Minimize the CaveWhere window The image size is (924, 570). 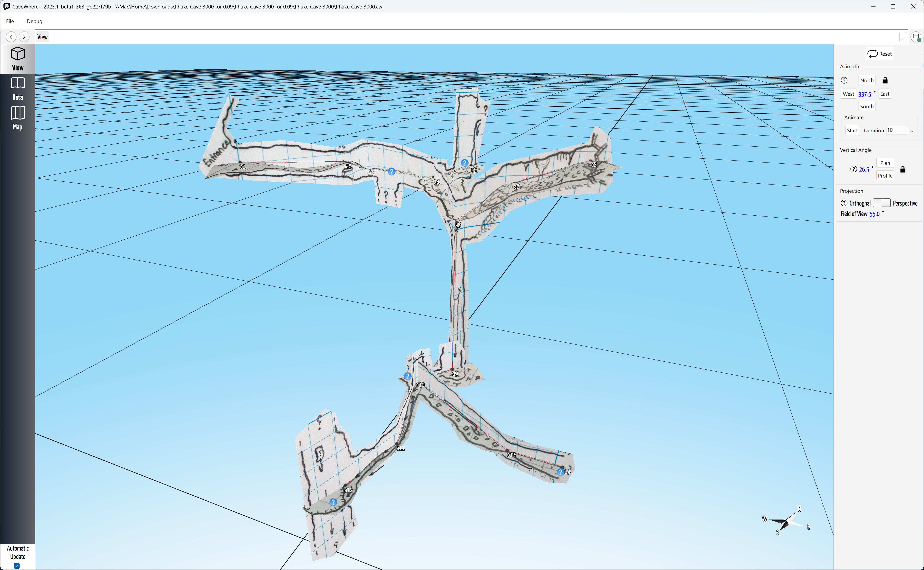pos(873,6)
